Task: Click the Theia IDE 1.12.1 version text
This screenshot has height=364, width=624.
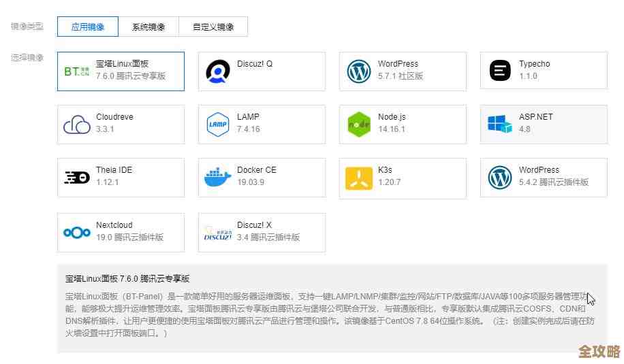Action: pos(108,182)
